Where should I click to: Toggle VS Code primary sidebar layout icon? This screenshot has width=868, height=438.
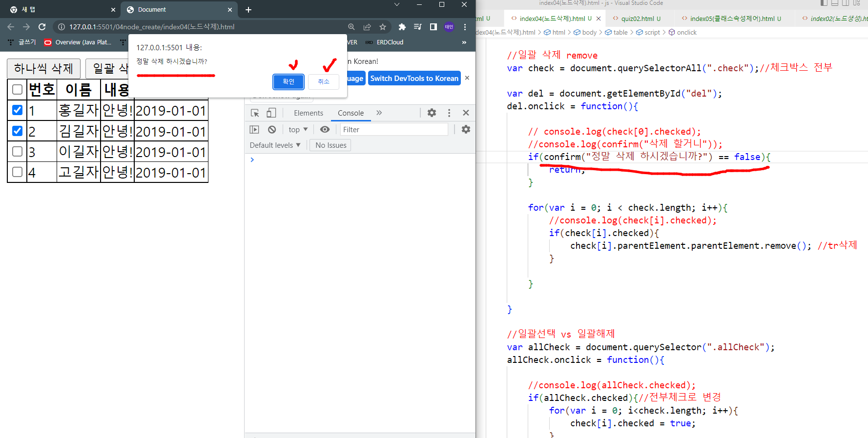click(x=824, y=3)
